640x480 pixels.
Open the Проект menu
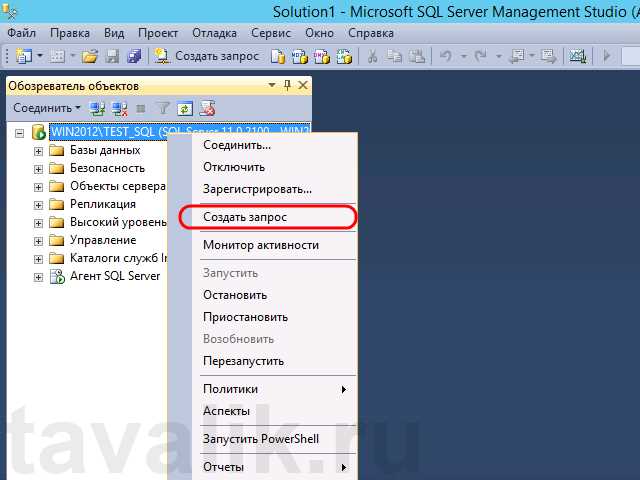[x=158, y=33]
